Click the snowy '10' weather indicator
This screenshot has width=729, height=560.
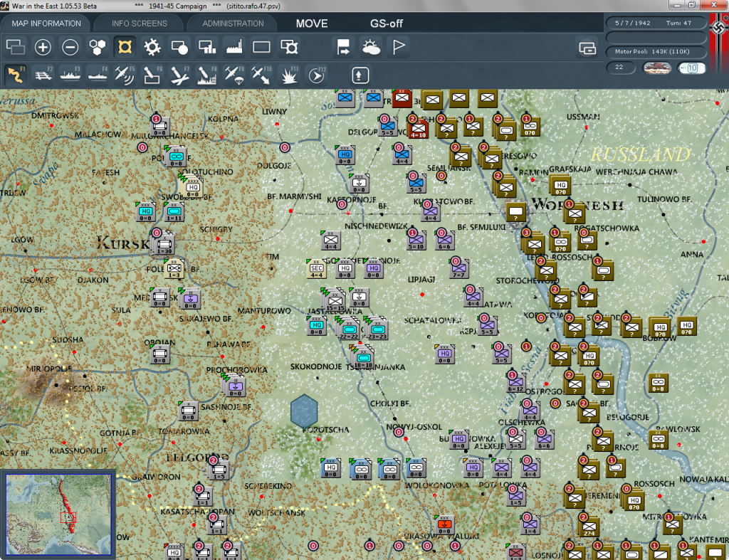click(692, 68)
